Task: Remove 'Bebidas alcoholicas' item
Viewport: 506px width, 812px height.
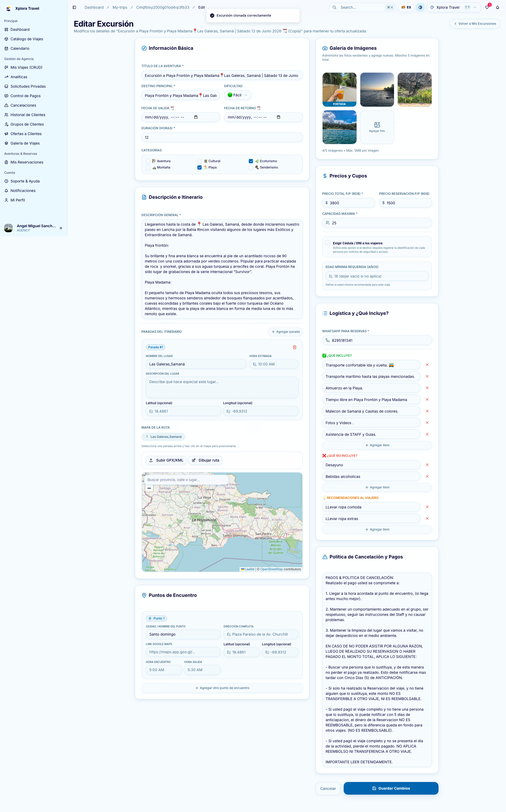Action: pos(427,476)
